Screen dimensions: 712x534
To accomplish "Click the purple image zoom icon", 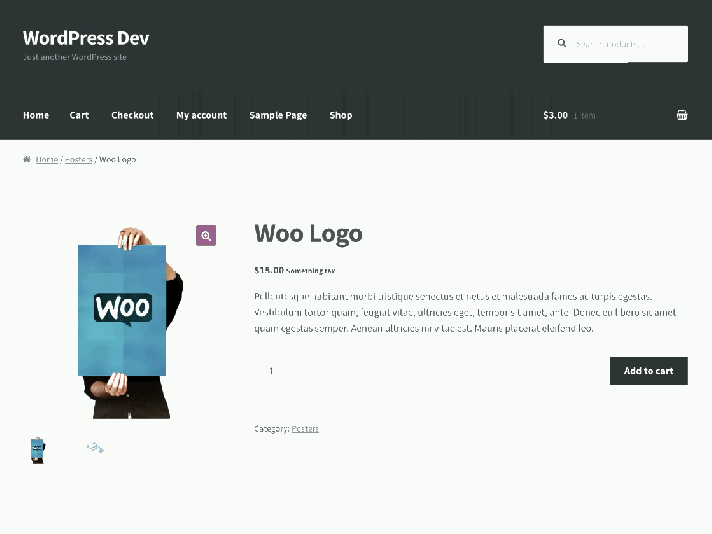I will click(x=206, y=235).
